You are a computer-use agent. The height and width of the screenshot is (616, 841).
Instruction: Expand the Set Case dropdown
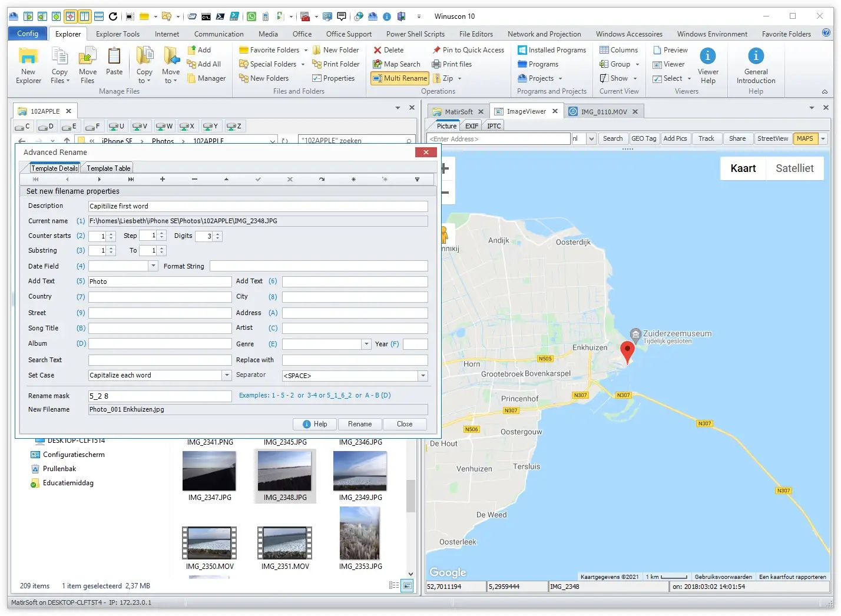click(227, 376)
